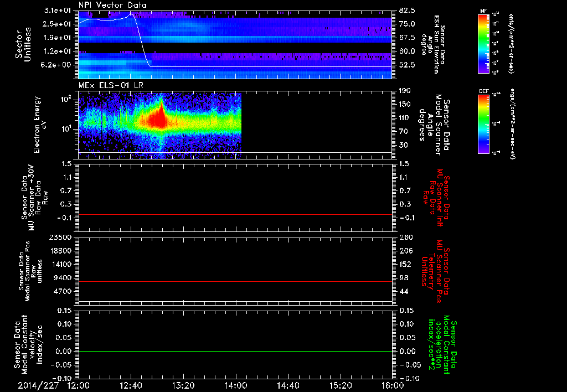Screen dimensions: 567x392
Task: Click the white elevation curve in NPI panel
Action: [235, 40]
